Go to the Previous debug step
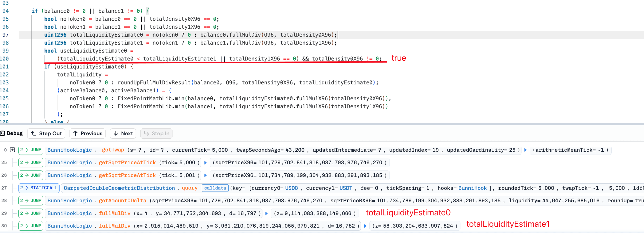Image resolution: width=644 pixels, height=233 pixels. (x=87, y=133)
